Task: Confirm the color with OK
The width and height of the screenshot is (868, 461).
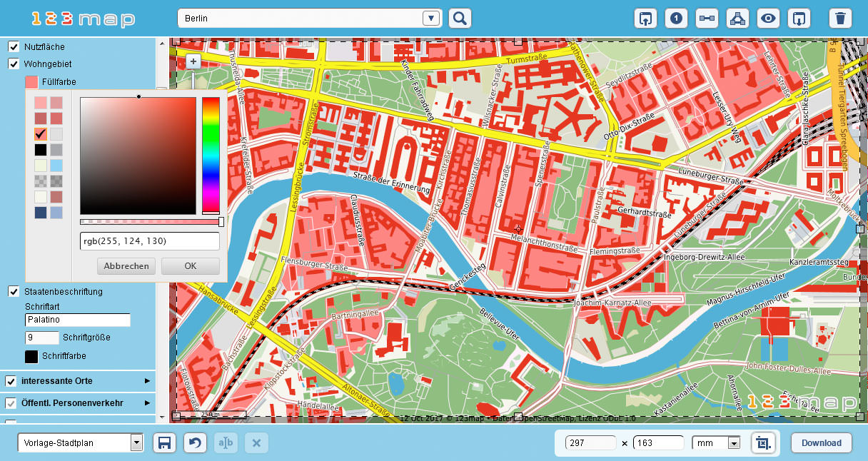Action: click(190, 265)
